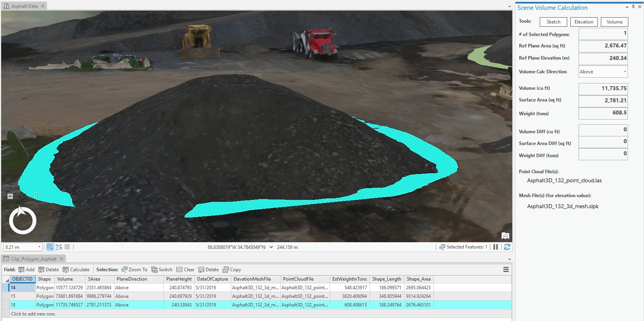The image size is (644, 321).
Task: Open coordinate display units dropdown
Action: [271, 247]
